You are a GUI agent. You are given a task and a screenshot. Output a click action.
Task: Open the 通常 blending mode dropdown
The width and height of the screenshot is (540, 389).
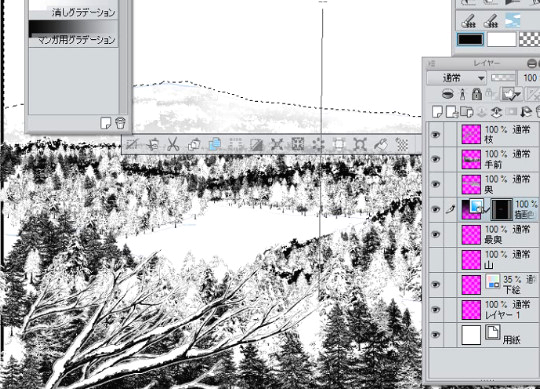pyautogui.click(x=456, y=78)
